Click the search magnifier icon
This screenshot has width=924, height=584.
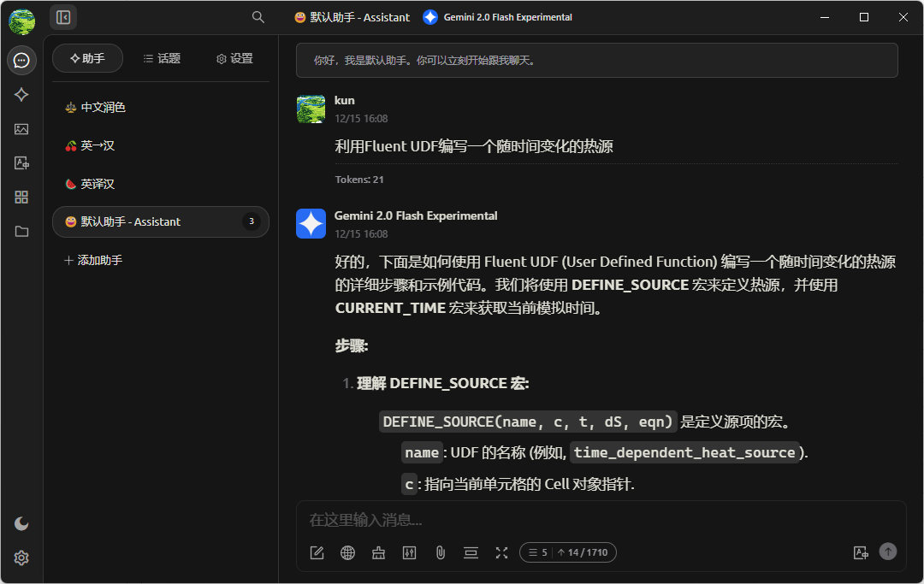(258, 17)
